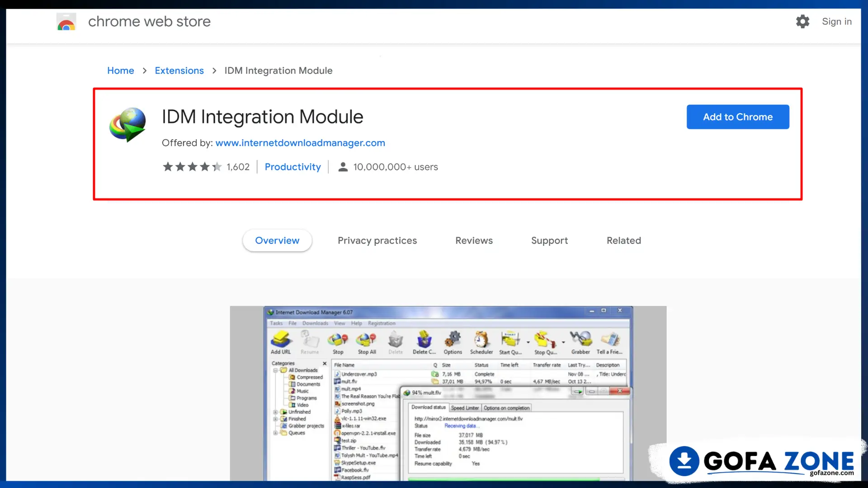Screen dimensions: 868x488
Task: Click the Scheduler clock icon in IDM toolbar
Action: [x=481, y=343]
